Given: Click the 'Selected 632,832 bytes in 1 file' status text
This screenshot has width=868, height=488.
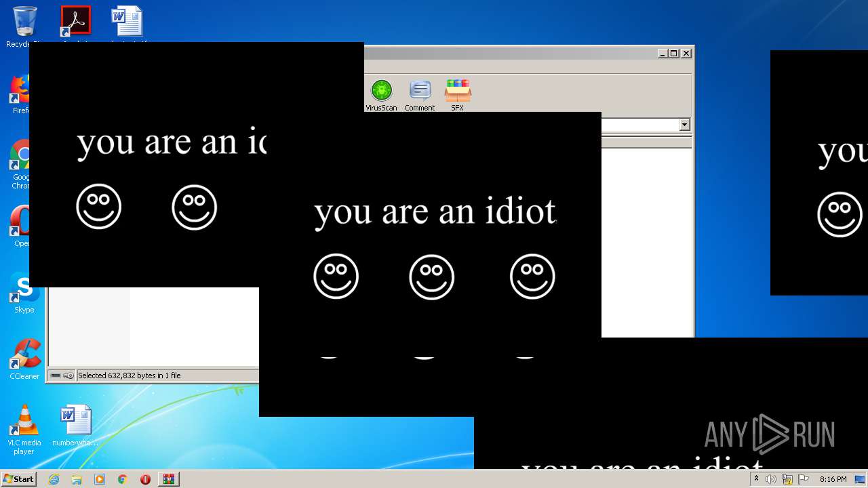Looking at the screenshot, I should tap(129, 375).
